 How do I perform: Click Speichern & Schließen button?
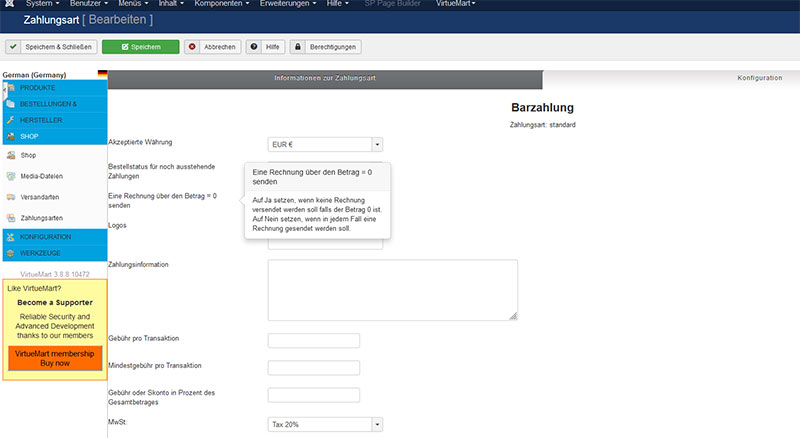click(50, 47)
